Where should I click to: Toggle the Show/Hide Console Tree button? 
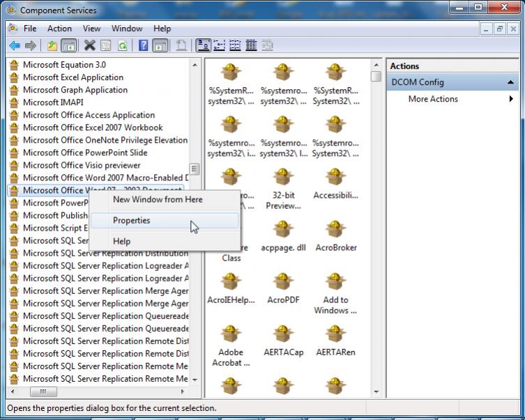[x=69, y=46]
